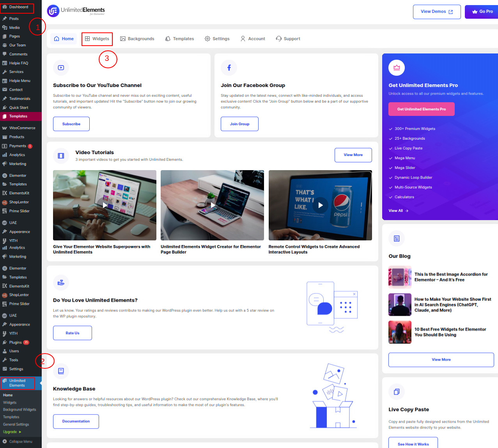Click Background Widgets in the sidebar submenu
Image resolution: width=498 pixels, height=448 pixels.
[19, 410]
